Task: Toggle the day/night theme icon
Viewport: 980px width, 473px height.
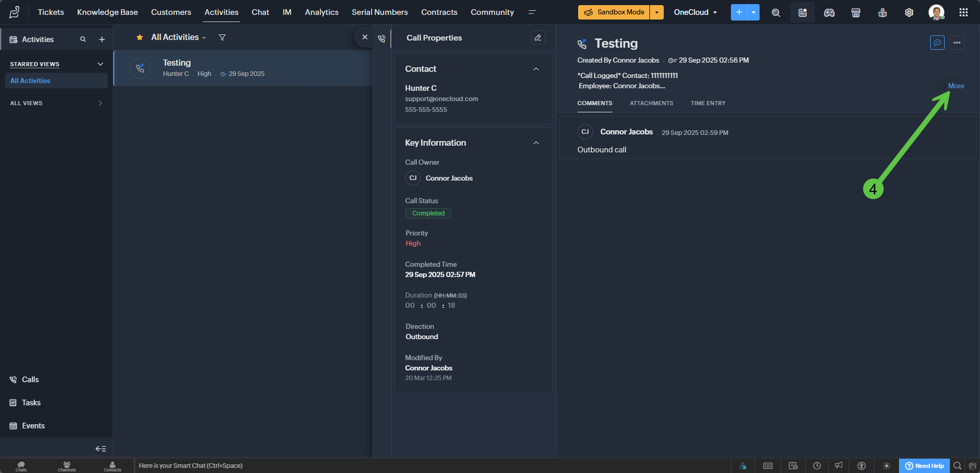Action: (886, 466)
